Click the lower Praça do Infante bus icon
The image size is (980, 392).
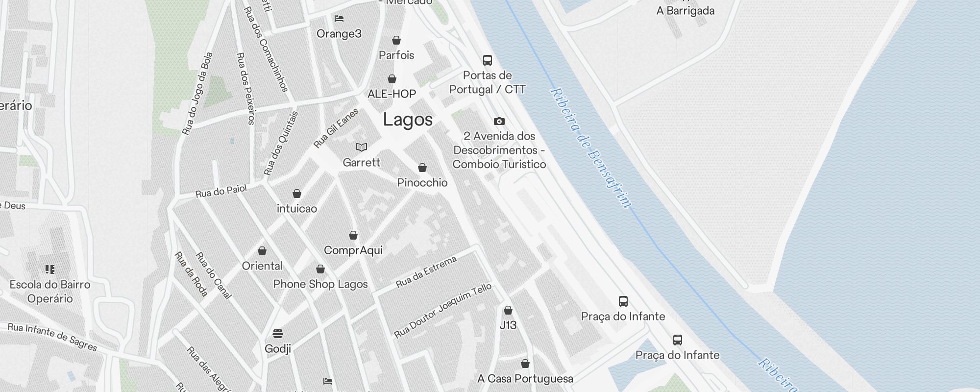[x=678, y=340]
